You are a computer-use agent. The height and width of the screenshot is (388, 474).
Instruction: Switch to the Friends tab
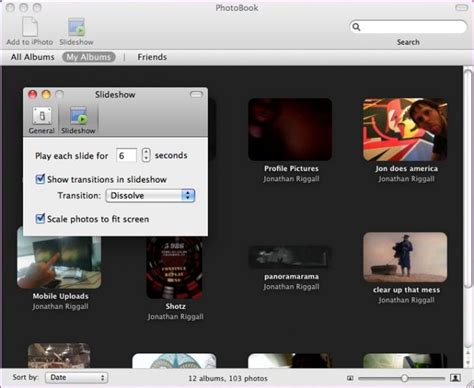pos(152,57)
